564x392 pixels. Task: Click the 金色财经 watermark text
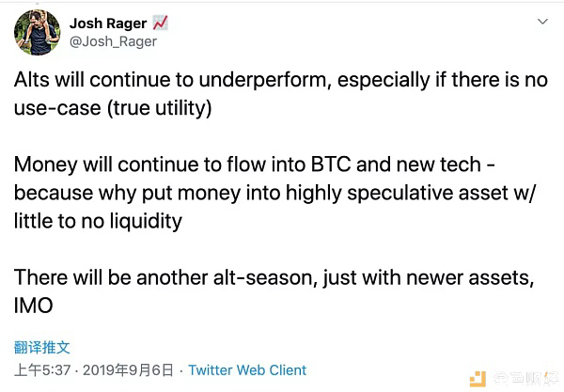pyautogui.click(x=525, y=379)
